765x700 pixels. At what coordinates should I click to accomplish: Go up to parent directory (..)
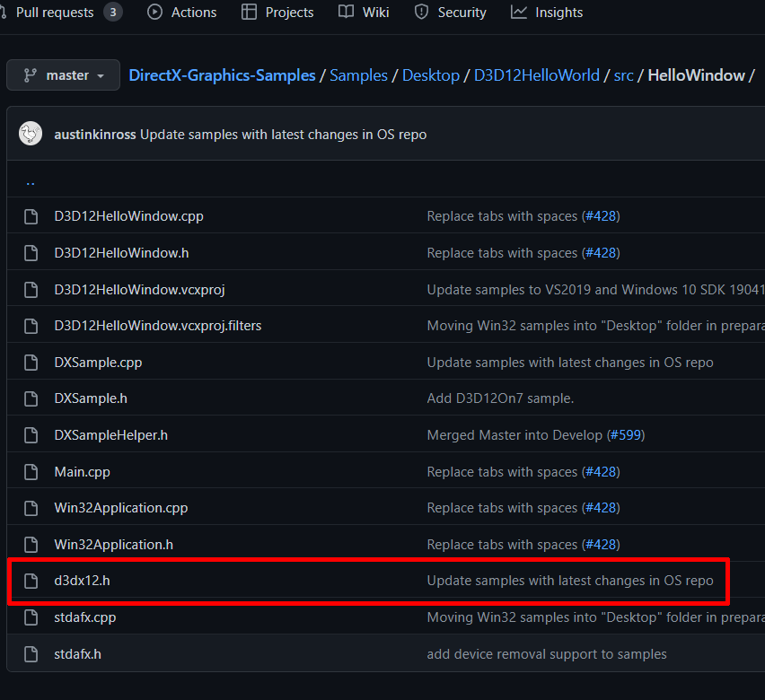[x=31, y=182]
